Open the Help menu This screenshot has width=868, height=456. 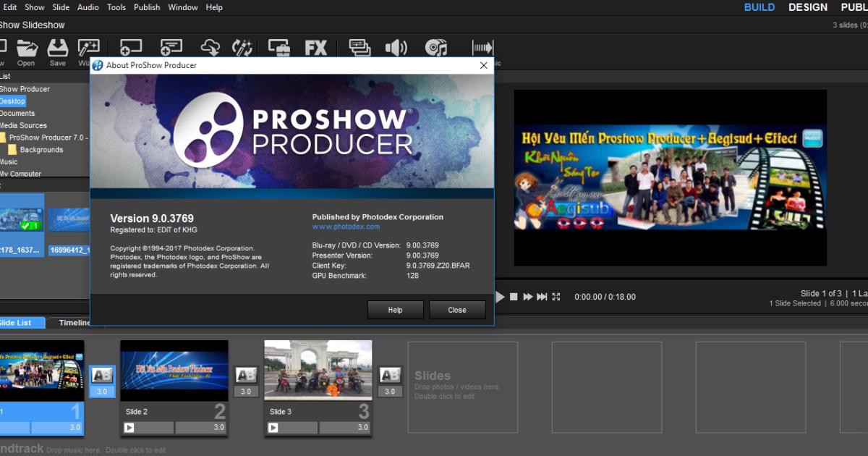pyautogui.click(x=214, y=7)
